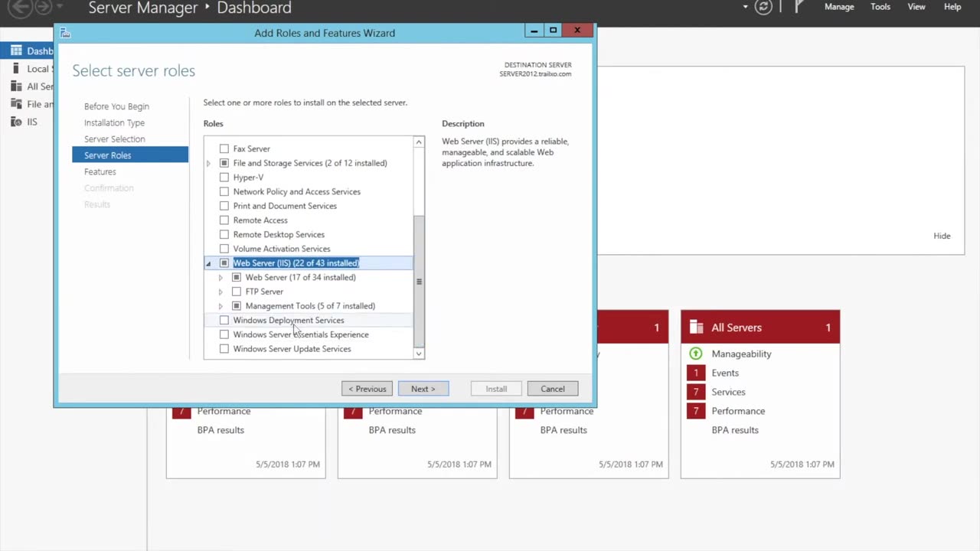Expand File and Storage Services node
This screenshot has width=980, height=551.
coord(208,163)
